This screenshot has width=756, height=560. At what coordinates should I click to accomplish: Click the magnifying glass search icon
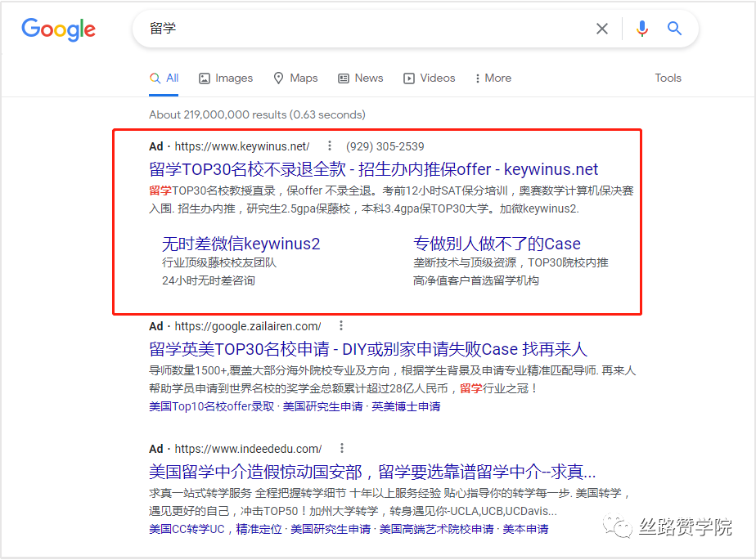[x=674, y=29]
